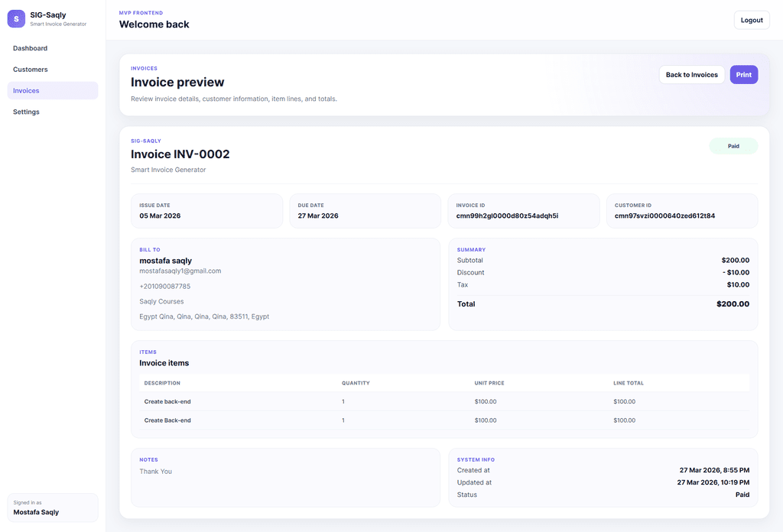Open the Dashboard page in sidebar
783x532 pixels.
tap(31, 48)
